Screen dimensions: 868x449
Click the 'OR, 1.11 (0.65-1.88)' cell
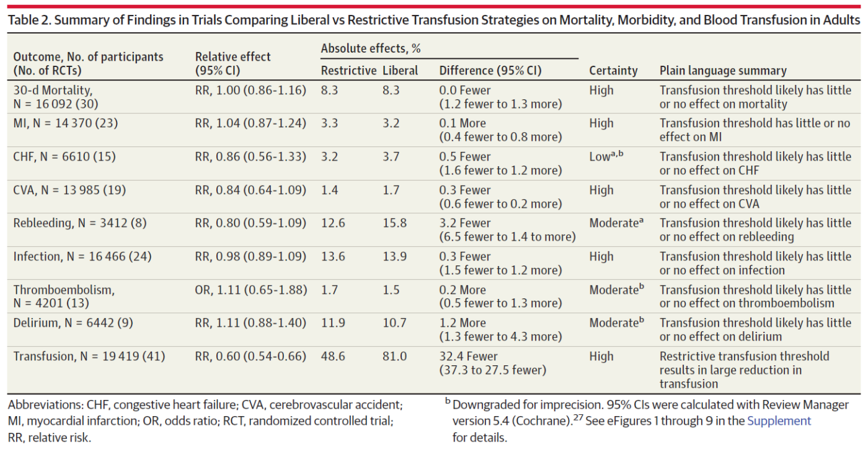(250, 290)
